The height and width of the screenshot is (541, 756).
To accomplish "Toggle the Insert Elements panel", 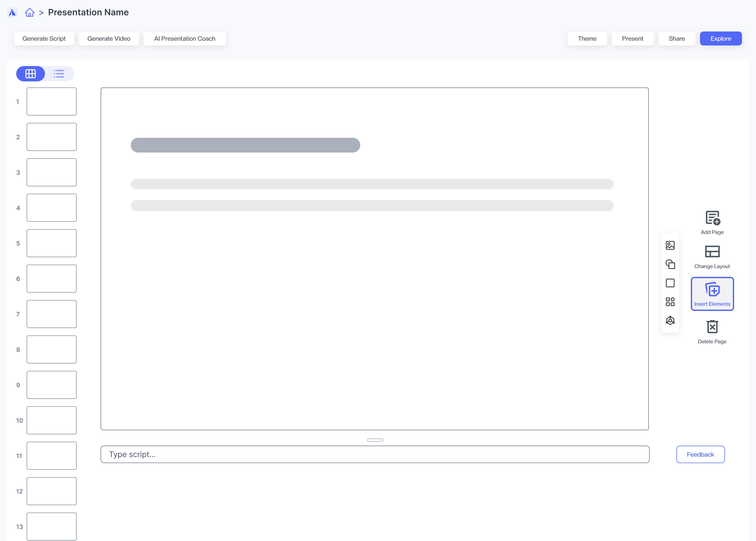I will (712, 294).
